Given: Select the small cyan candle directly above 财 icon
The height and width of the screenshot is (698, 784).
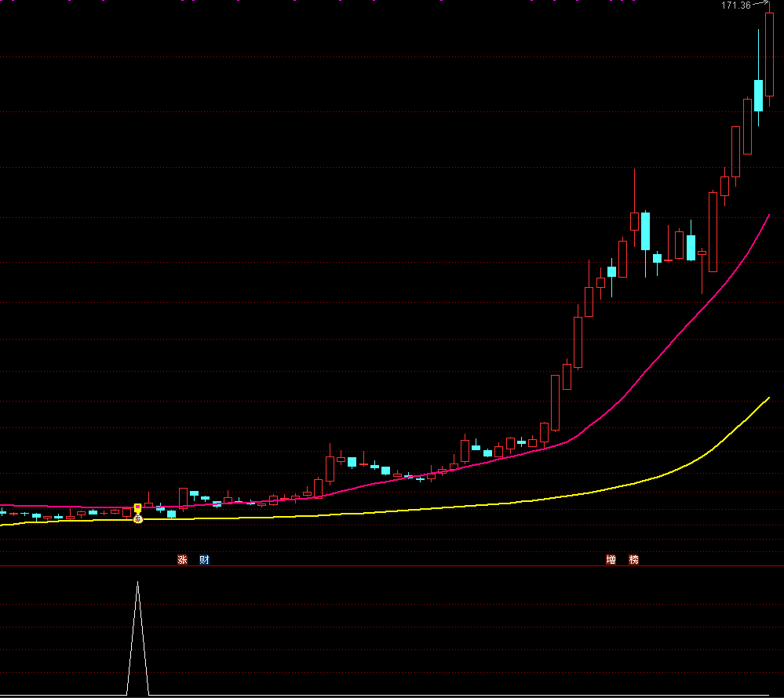Looking at the screenshot, I should coord(205,498).
